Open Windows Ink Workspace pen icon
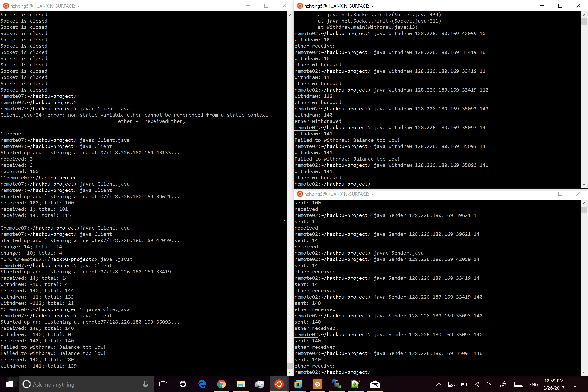Image resolution: width=588 pixels, height=392 pixels. (x=503, y=384)
